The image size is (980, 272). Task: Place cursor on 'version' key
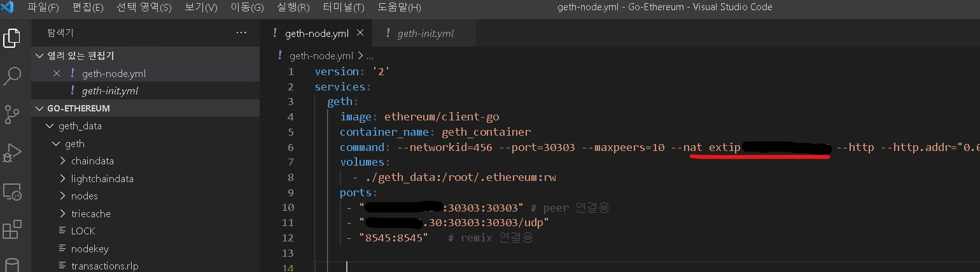click(x=337, y=72)
